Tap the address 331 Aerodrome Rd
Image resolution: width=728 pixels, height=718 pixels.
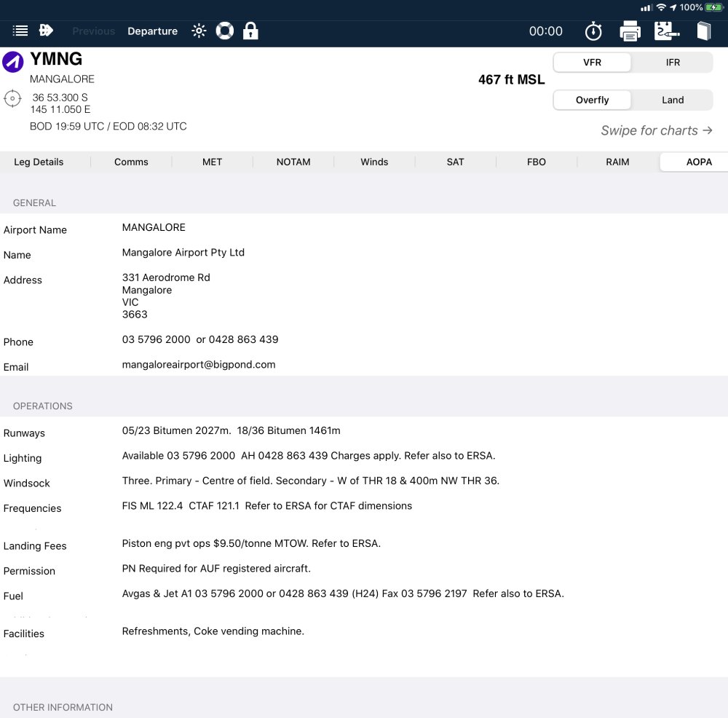166,277
